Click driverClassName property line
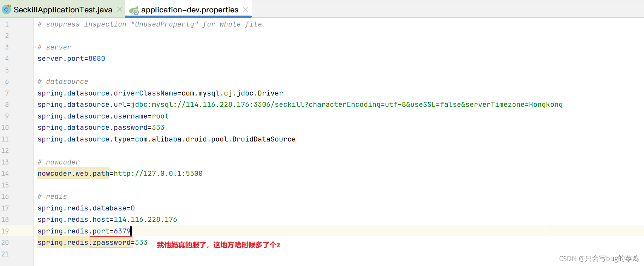This screenshot has height=266, width=644. click(160, 93)
